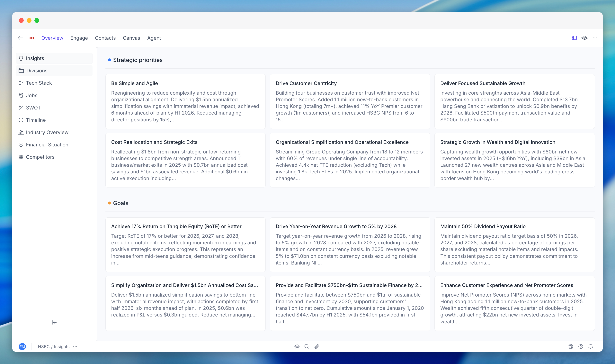Open Organizational Simplification and Operational Excellence card
Screen dimensions: 615x364
350,160
